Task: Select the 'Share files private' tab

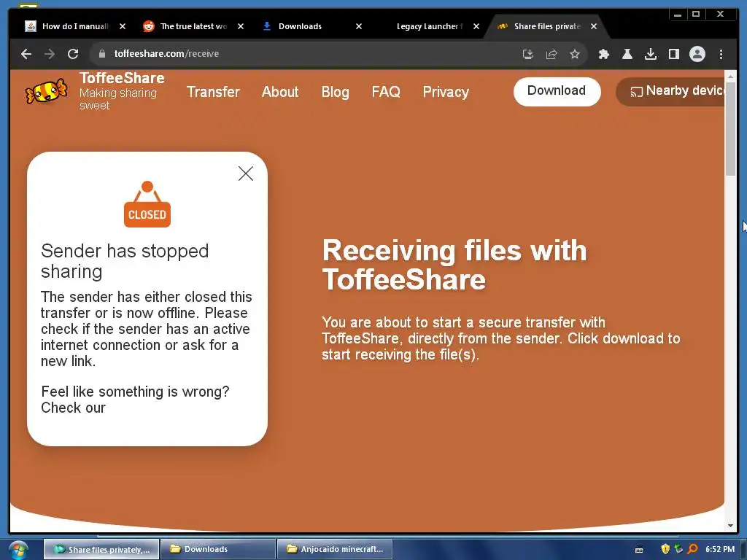Action: 547,26
